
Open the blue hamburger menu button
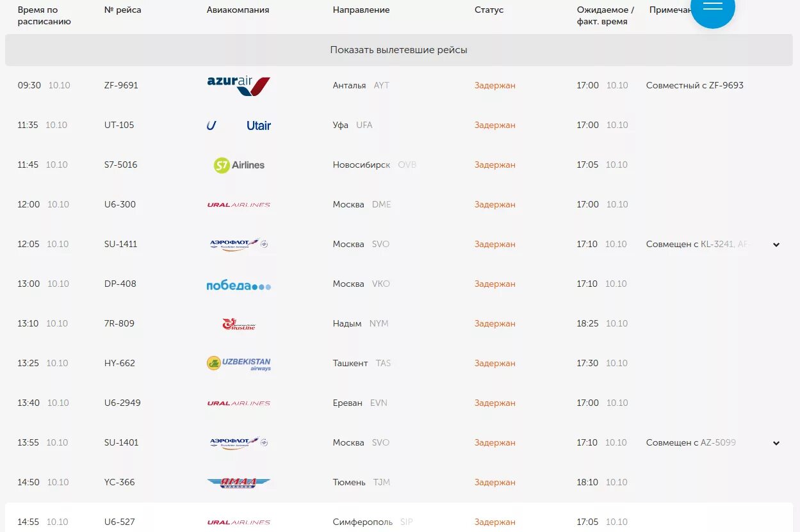pos(713,6)
